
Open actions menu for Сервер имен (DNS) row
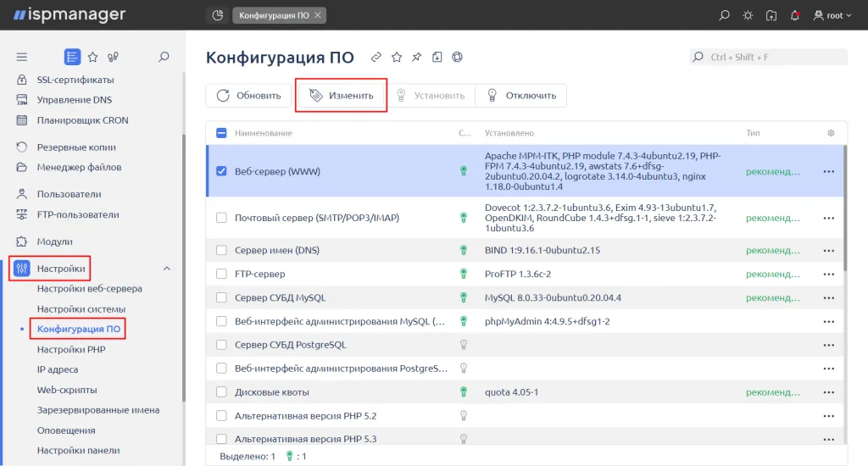coord(829,251)
